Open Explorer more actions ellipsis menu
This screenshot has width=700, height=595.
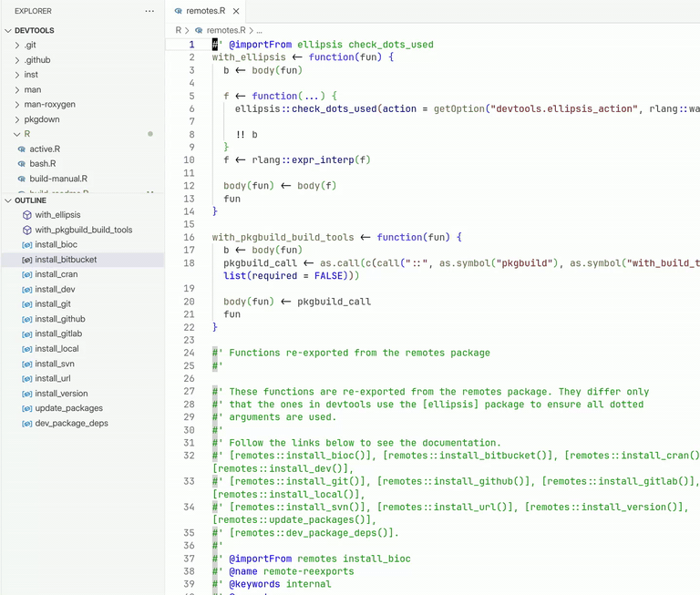coord(149,11)
